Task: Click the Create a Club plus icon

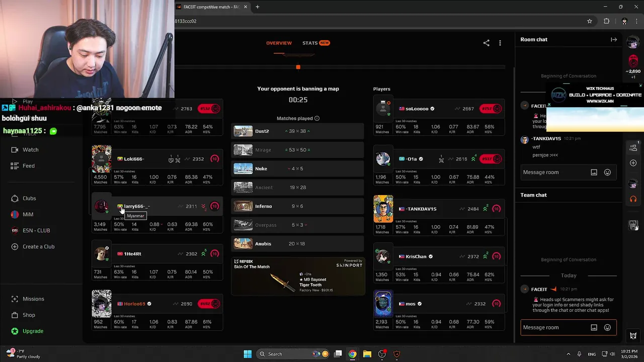Action: coord(15,247)
